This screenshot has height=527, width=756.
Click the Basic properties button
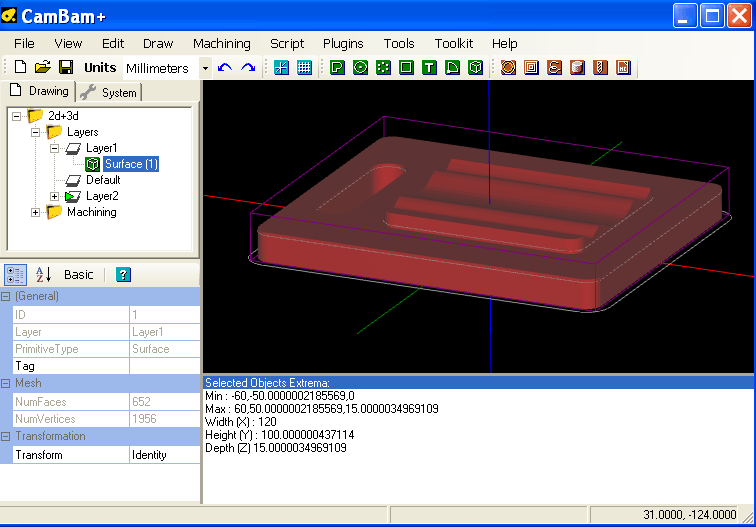click(79, 274)
